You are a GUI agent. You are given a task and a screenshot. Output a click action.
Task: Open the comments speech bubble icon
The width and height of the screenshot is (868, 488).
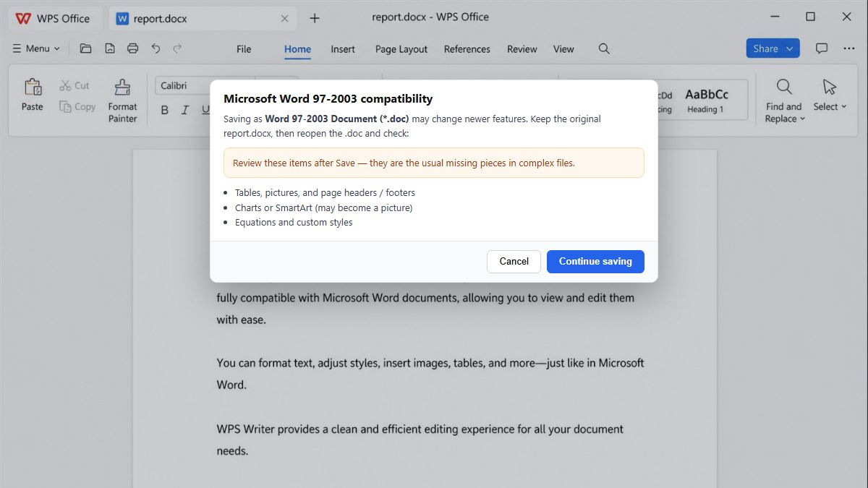click(x=822, y=48)
